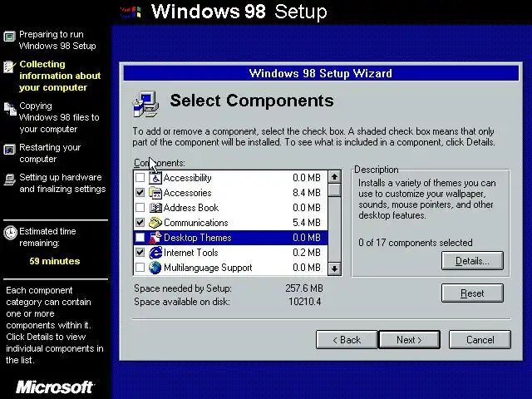Disable the Internet Tools checkbox
The height and width of the screenshot is (399, 532).
140,252
